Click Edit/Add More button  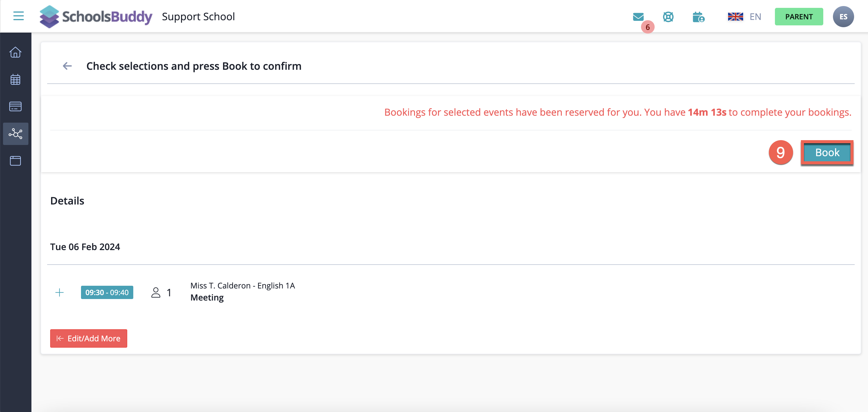[89, 338]
